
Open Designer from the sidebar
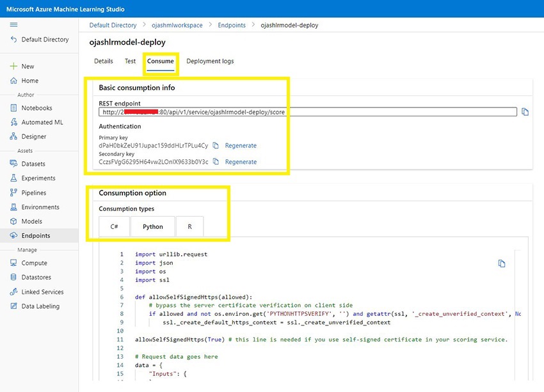pyautogui.click(x=33, y=136)
